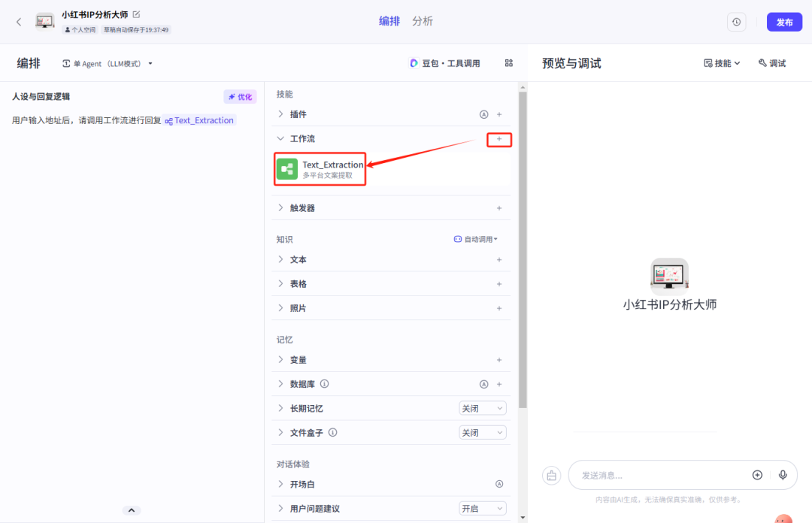Switch to the 分析 tab
Screen dimensions: 812x523
coord(422,21)
